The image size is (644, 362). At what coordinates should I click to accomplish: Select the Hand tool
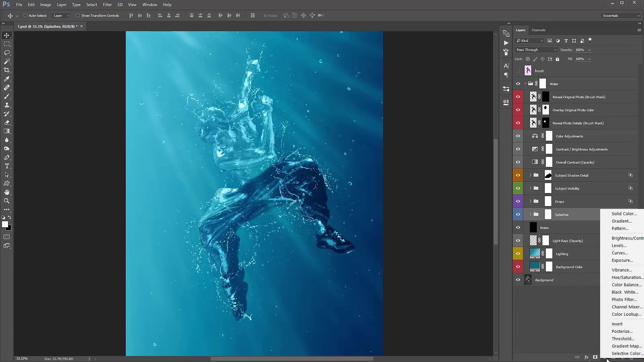point(7,192)
